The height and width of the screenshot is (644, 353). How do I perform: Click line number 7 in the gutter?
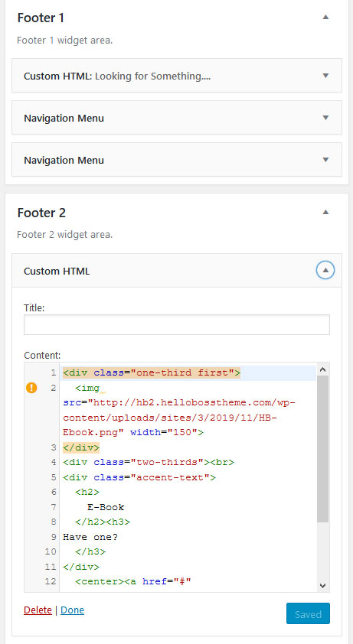tap(54, 507)
